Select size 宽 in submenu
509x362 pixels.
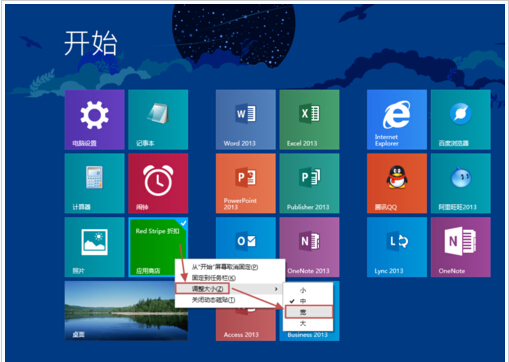tap(309, 312)
